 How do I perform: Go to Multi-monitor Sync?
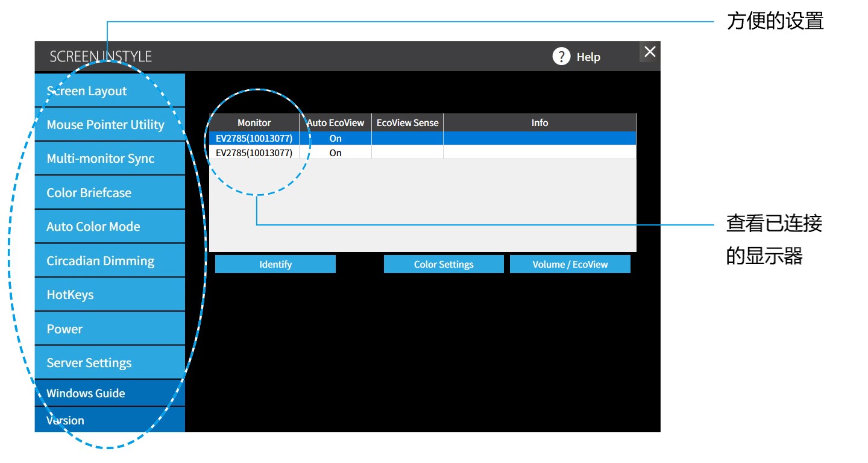click(x=110, y=159)
